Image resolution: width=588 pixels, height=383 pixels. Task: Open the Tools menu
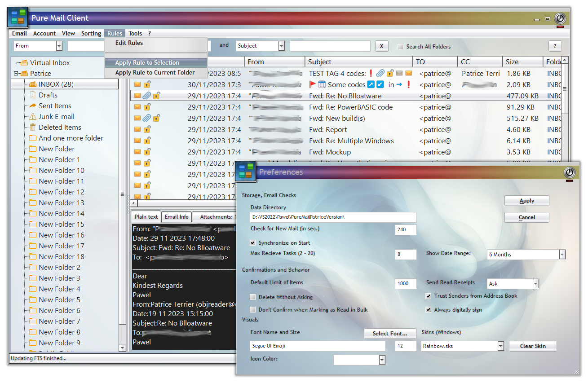pyautogui.click(x=135, y=33)
